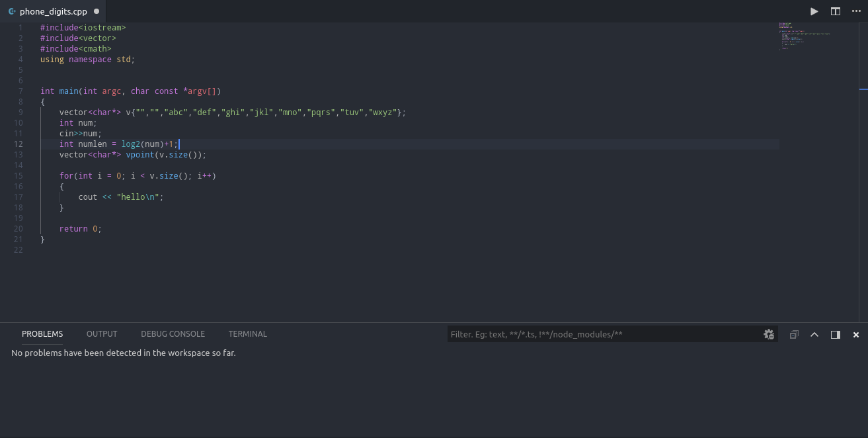Open the problems filter settings gear
The width and height of the screenshot is (868, 438).
pos(769,334)
